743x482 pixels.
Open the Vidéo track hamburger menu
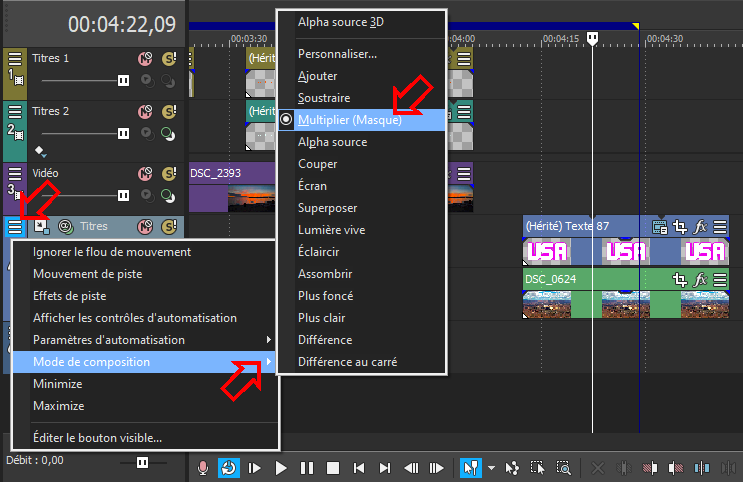point(15,174)
